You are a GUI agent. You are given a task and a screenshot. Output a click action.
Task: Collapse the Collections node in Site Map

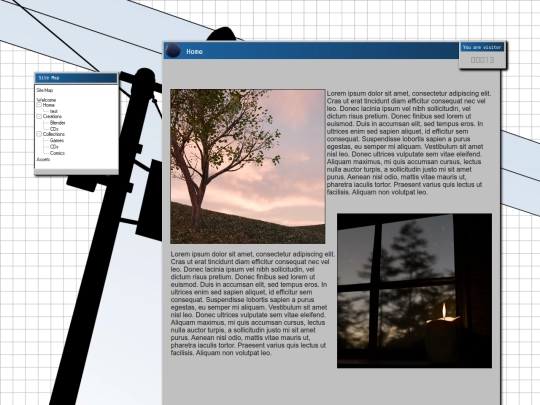[x=39, y=134]
